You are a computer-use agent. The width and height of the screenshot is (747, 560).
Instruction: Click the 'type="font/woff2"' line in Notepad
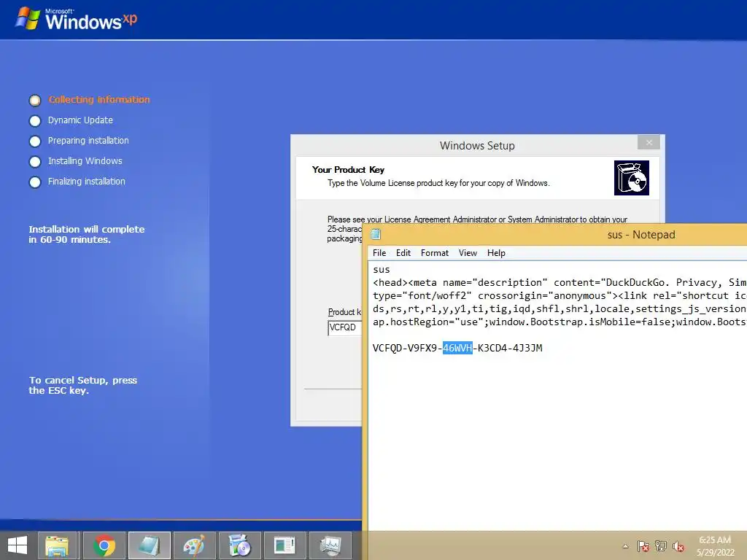coord(560,296)
